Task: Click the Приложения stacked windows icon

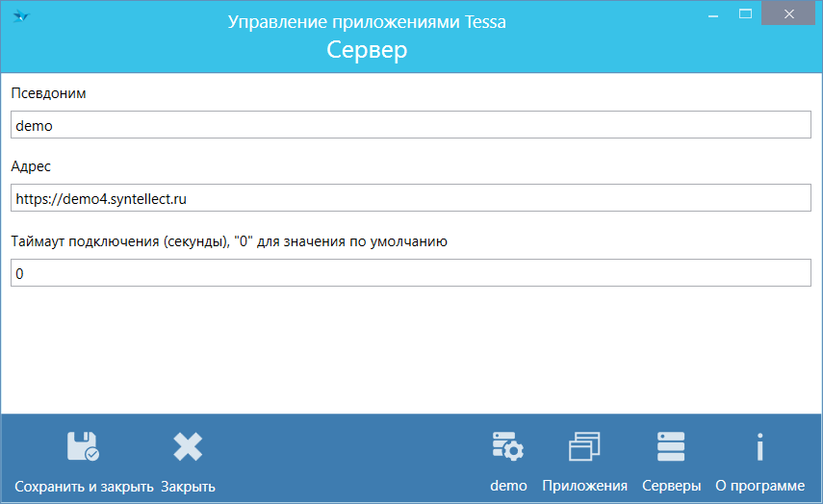Action: click(x=584, y=447)
